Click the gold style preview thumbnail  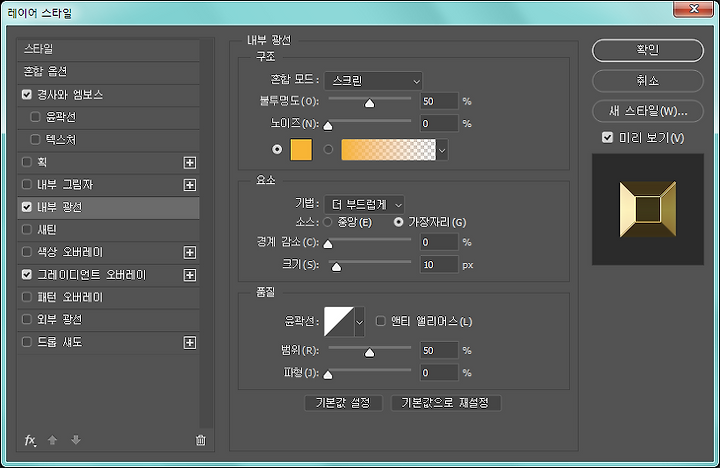[x=647, y=209]
